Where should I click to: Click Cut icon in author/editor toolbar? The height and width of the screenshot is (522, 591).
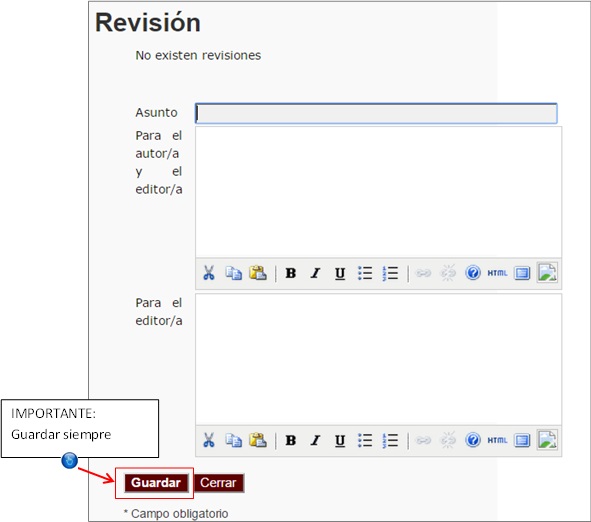click(x=209, y=273)
